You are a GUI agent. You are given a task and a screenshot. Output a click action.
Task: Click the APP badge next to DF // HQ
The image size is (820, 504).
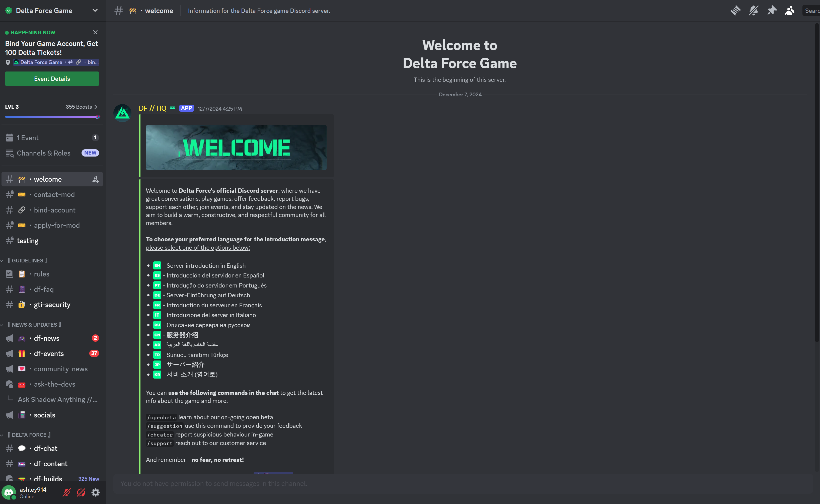click(x=186, y=108)
